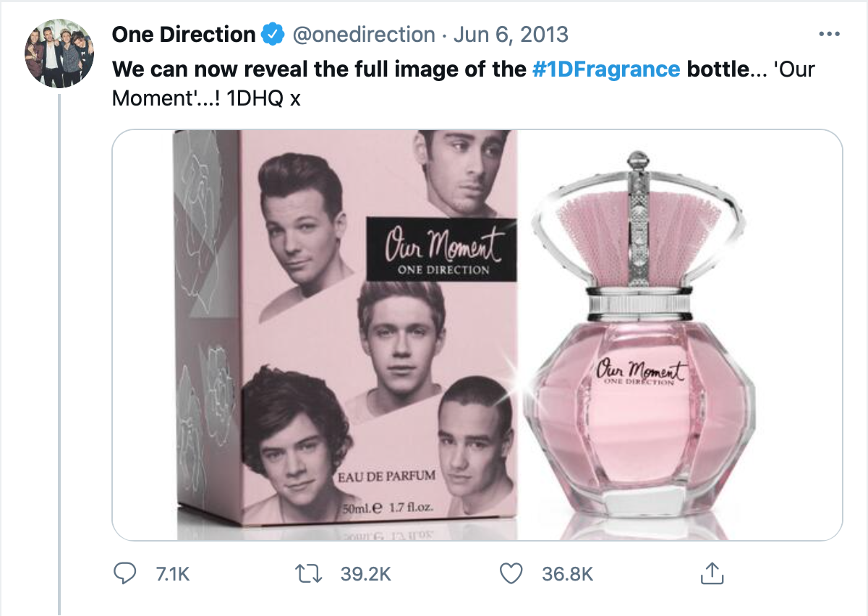Viewport: 868px width, 616px height.
Task: Click the blue verified badge
Action: click(x=272, y=35)
